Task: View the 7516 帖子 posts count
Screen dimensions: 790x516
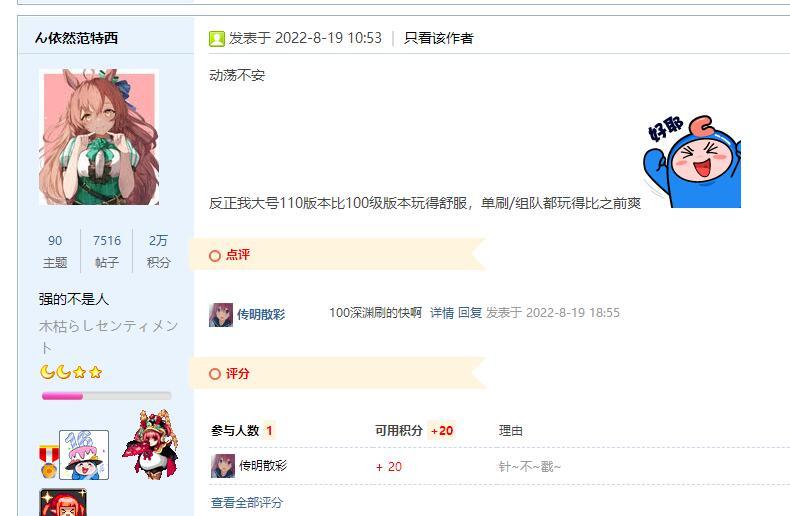Action: [107, 251]
